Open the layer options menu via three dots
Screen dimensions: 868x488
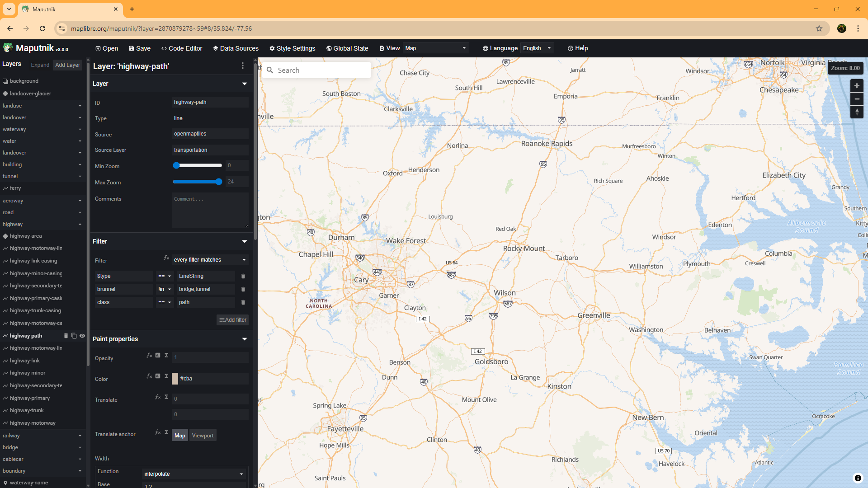[x=243, y=66]
